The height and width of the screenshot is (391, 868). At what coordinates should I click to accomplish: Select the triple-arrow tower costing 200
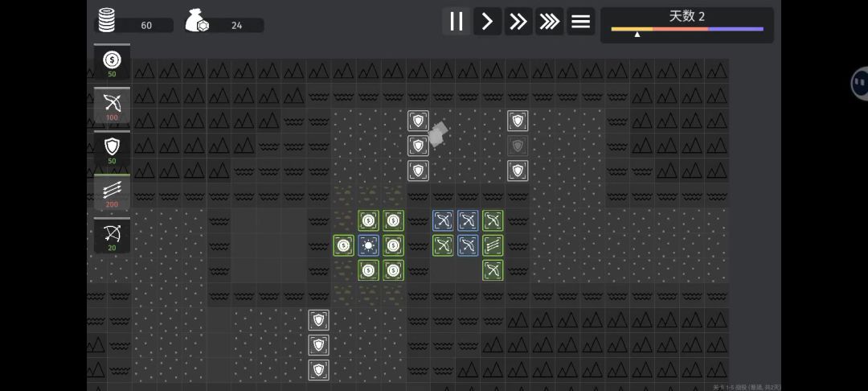[x=112, y=192]
